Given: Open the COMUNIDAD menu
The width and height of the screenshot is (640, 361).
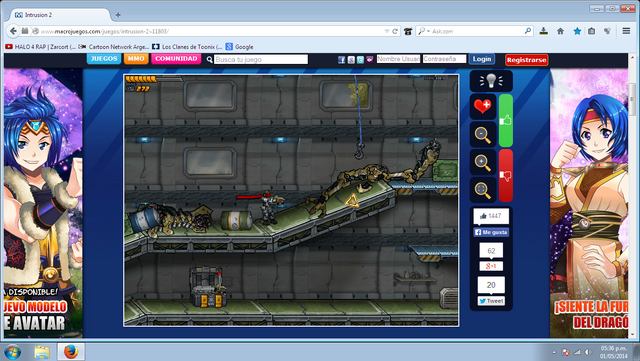Looking at the screenshot, I should coord(176,59).
